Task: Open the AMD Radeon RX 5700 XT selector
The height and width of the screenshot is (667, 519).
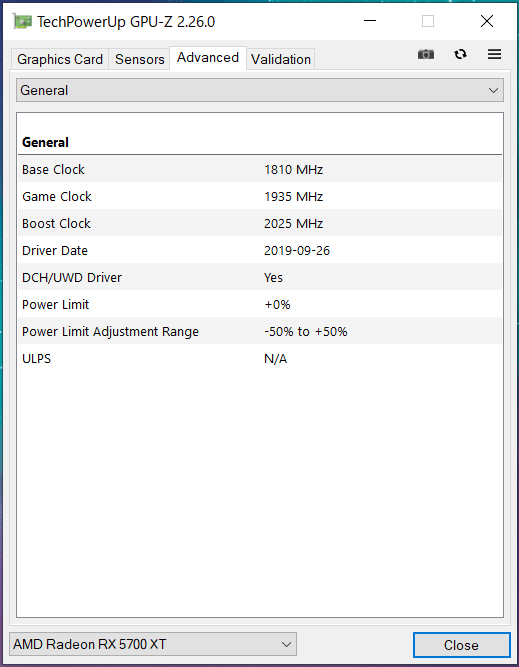Action: [x=153, y=644]
